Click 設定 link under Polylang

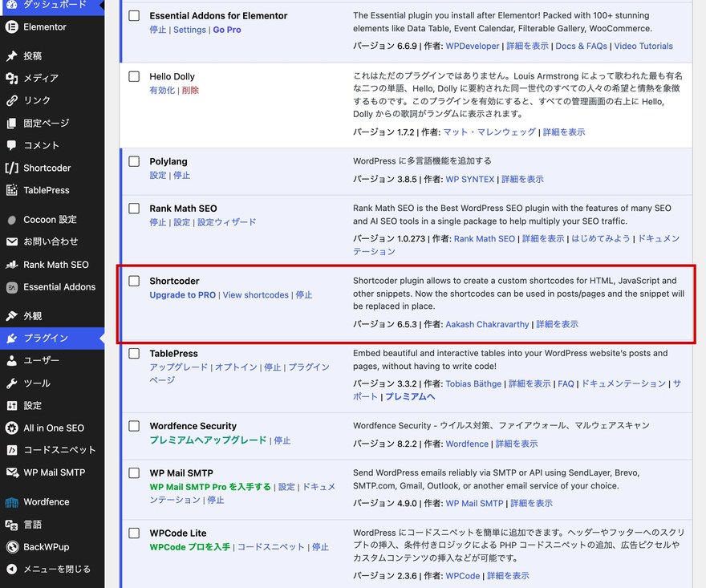[158, 175]
